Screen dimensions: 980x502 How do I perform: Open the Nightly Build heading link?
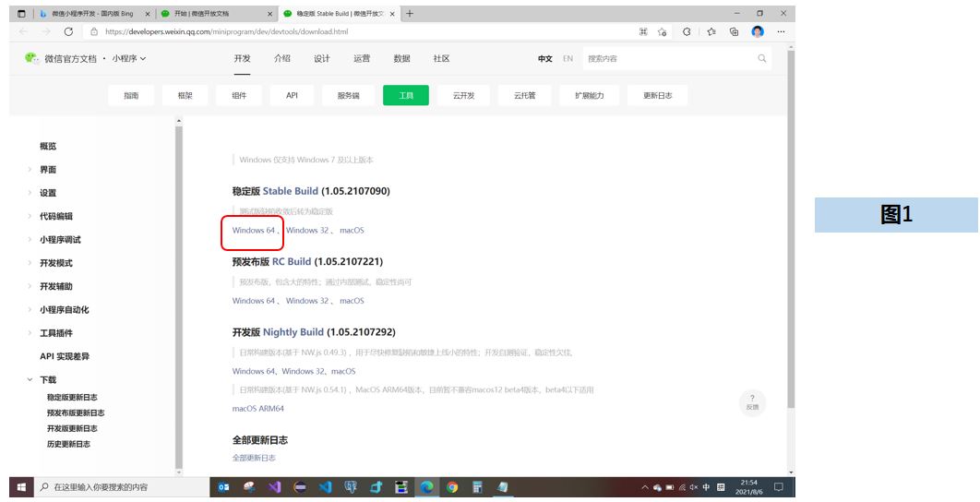[x=293, y=332]
